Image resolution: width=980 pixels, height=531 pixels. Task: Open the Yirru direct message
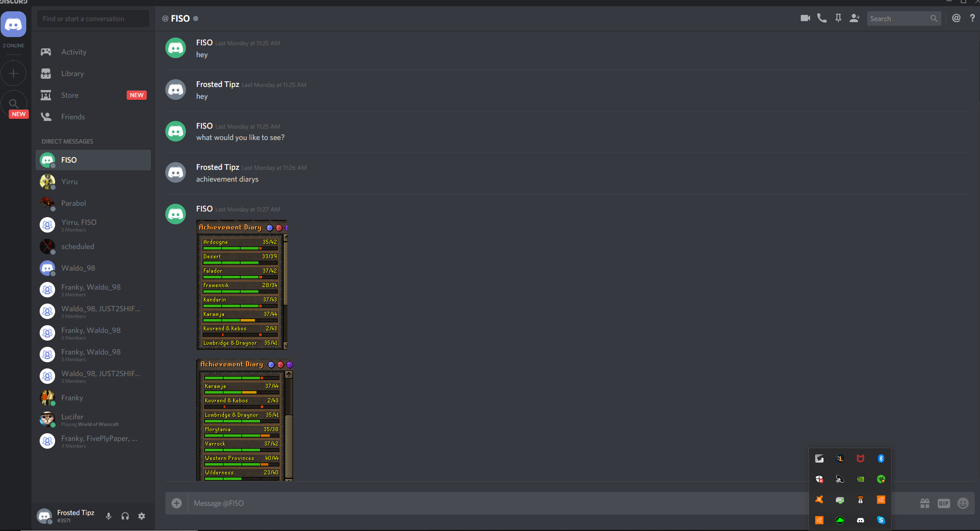click(x=93, y=182)
